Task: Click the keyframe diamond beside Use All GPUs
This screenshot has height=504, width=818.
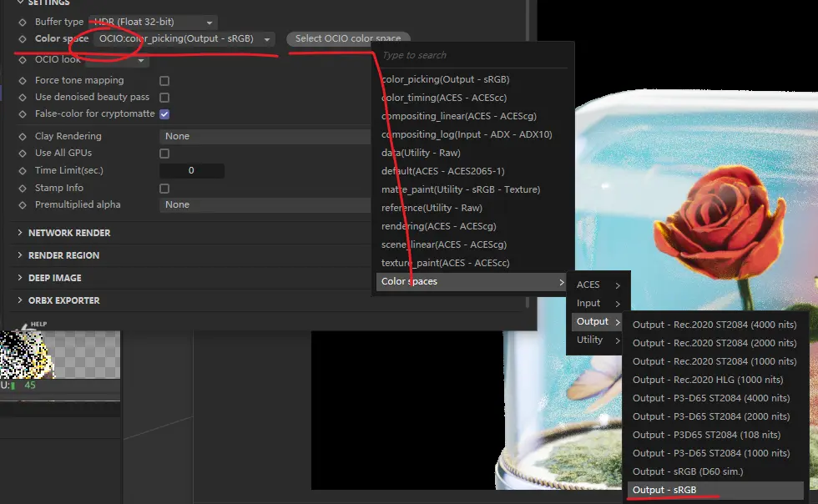Action: (x=23, y=154)
